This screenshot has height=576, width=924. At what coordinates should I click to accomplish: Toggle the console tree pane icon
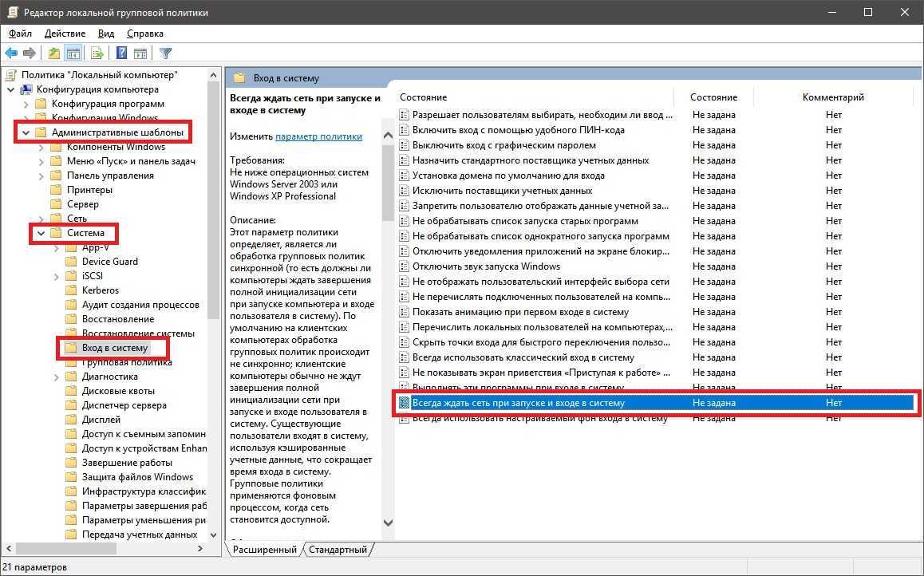tap(73, 53)
